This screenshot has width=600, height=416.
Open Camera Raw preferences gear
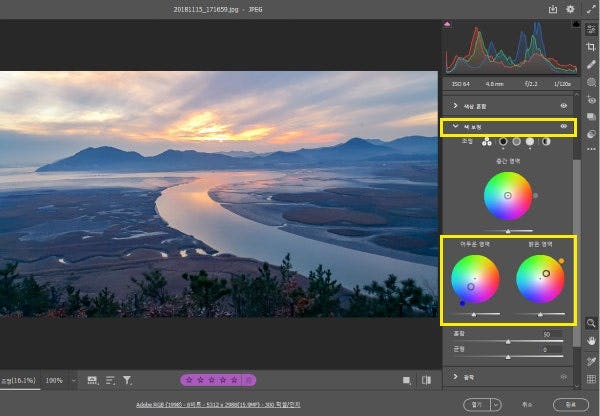pyautogui.click(x=570, y=9)
